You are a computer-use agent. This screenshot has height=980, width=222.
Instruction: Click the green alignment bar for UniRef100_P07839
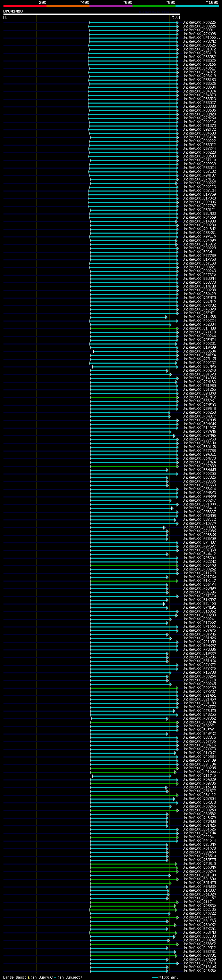click(134, 466)
